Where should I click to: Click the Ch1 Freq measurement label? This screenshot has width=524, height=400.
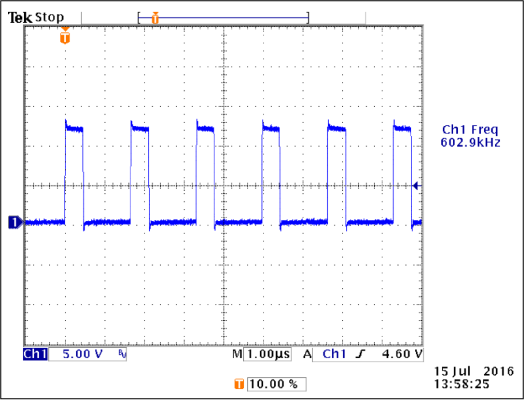(470, 129)
